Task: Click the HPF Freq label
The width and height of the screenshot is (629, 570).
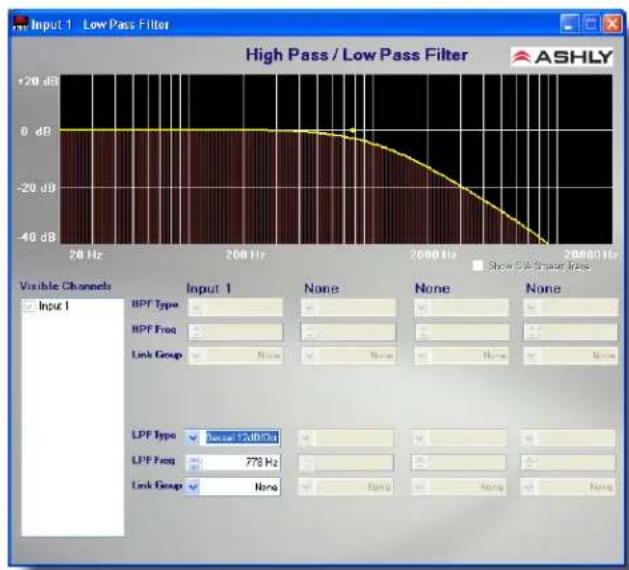Action: pyautogui.click(x=154, y=330)
